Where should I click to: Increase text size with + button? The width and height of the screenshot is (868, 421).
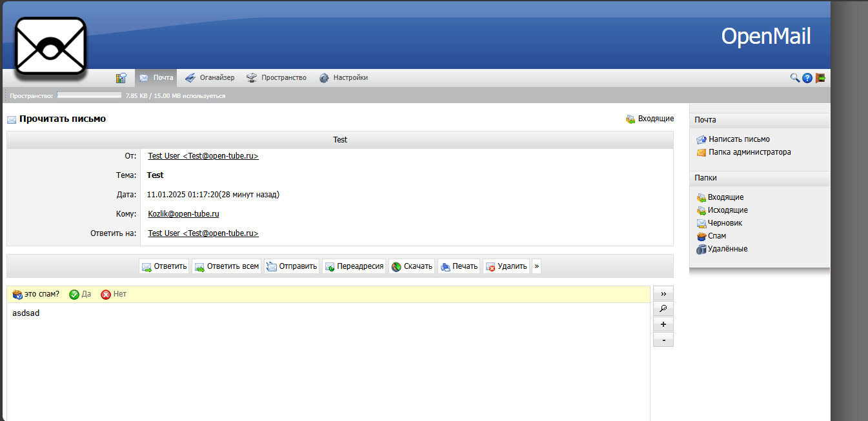663,324
